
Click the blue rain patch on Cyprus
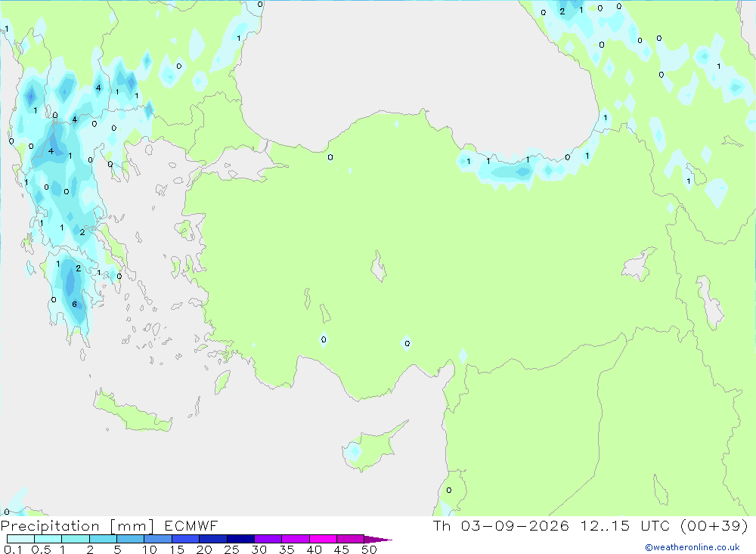point(353,452)
